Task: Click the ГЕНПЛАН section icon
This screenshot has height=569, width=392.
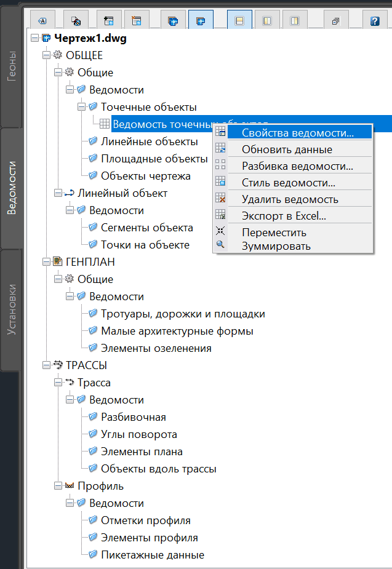Action: pyautogui.click(x=57, y=262)
